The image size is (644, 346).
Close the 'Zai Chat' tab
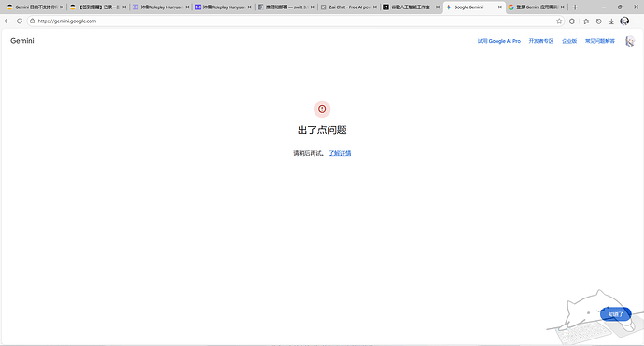[374, 7]
